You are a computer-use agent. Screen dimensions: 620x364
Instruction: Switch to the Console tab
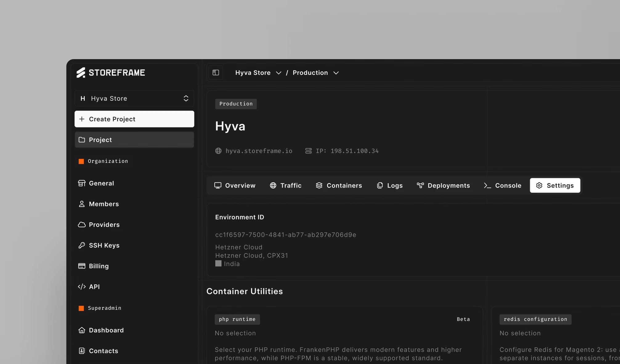click(502, 185)
